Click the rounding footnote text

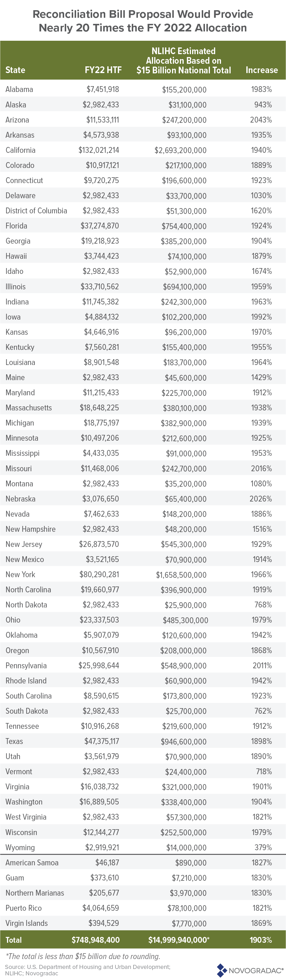pyautogui.click(x=83, y=956)
